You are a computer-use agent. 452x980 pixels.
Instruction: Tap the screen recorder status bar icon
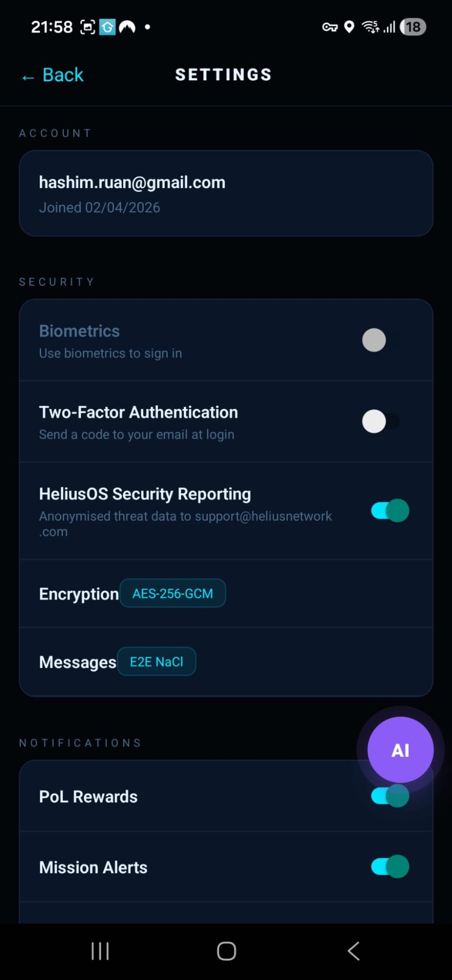pos(87,27)
